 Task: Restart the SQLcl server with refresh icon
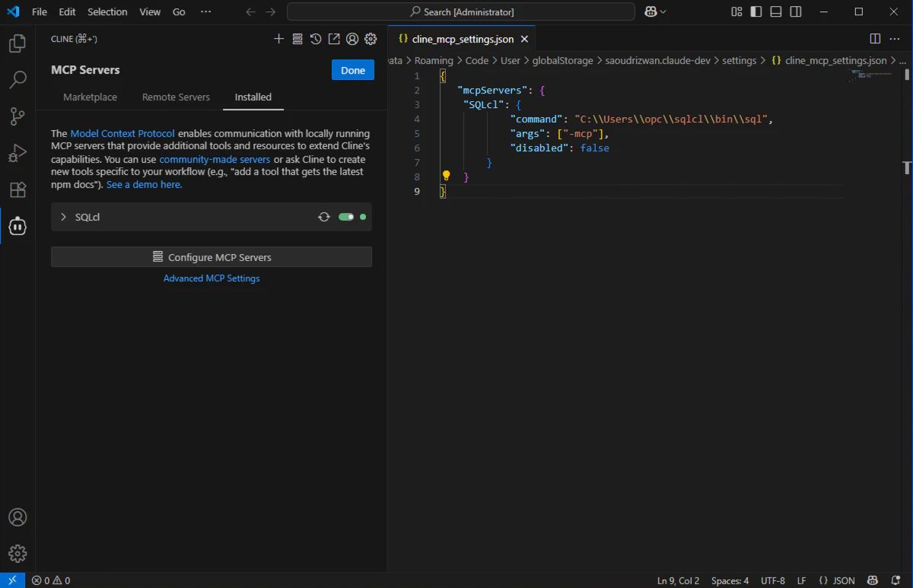(324, 217)
